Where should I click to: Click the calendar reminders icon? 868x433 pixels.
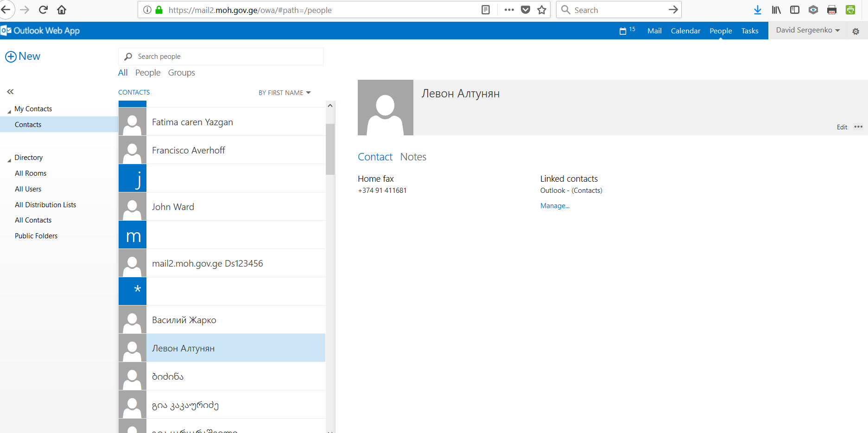click(623, 31)
